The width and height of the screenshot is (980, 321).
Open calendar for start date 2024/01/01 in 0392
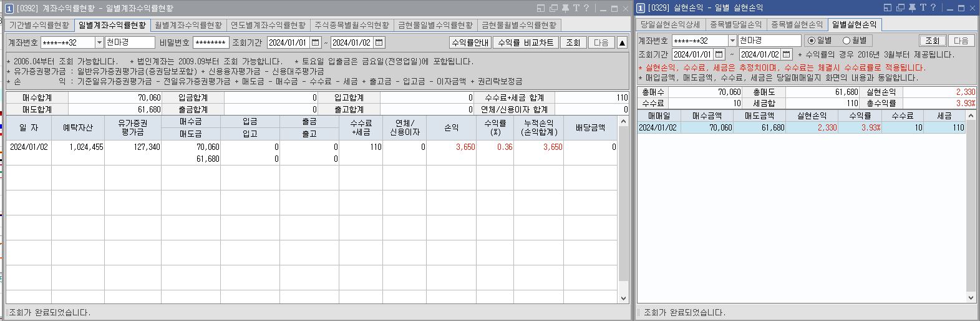[x=316, y=42]
